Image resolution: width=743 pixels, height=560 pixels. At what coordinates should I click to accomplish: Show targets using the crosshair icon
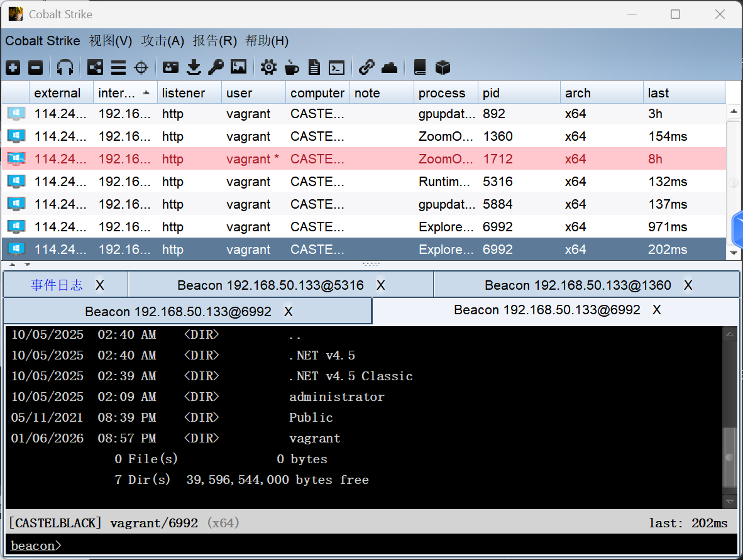[x=141, y=67]
